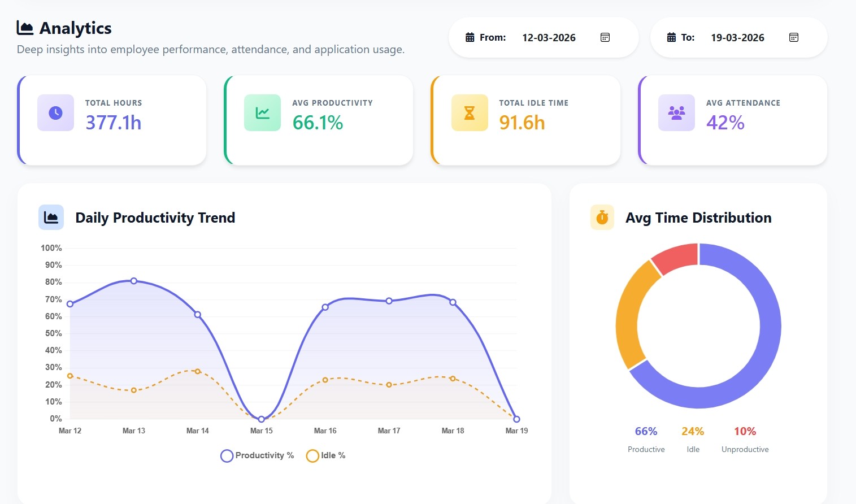Click the stopwatch icon beside Avg Time Distribution

point(601,217)
